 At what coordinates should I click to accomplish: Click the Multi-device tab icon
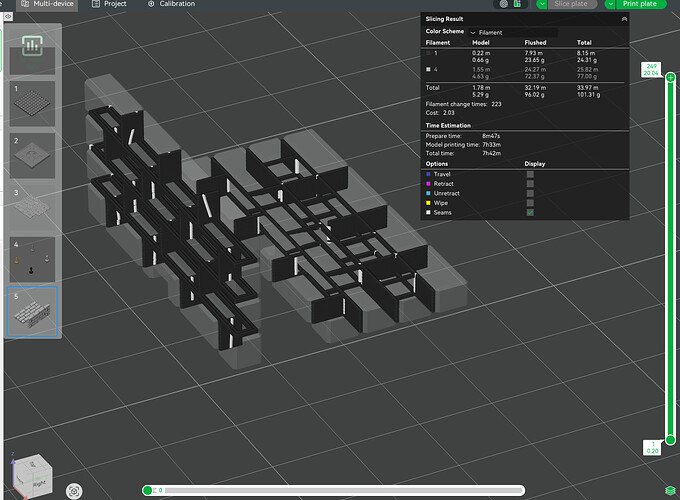click(x=25, y=4)
